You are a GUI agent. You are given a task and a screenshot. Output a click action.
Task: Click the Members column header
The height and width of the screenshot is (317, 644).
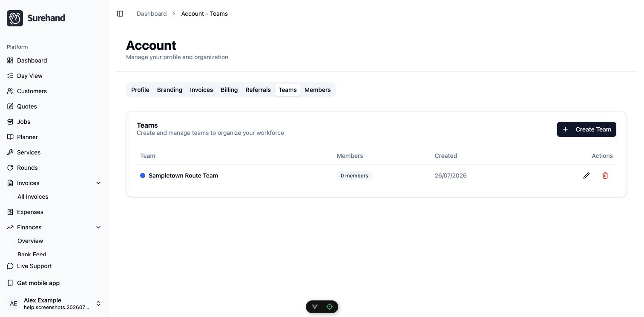(x=350, y=156)
